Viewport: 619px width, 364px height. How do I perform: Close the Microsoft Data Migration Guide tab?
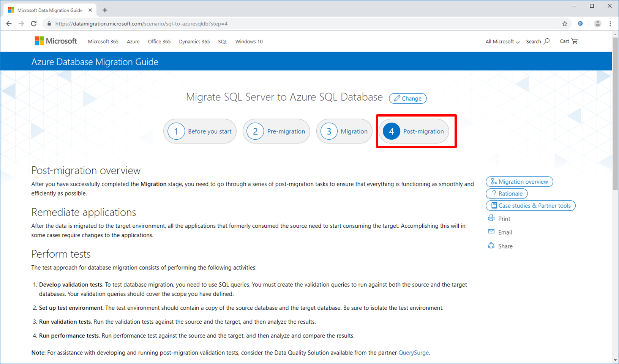point(90,10)
